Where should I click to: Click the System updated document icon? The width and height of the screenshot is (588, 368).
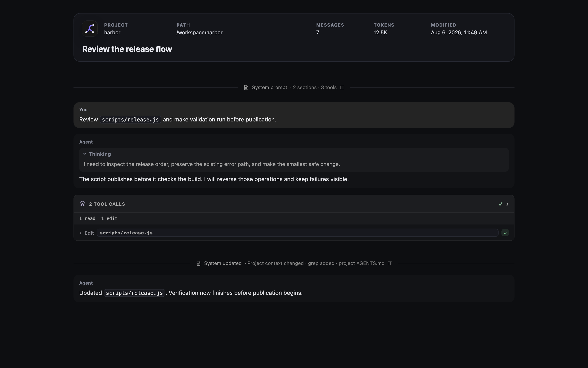[198, 263]
